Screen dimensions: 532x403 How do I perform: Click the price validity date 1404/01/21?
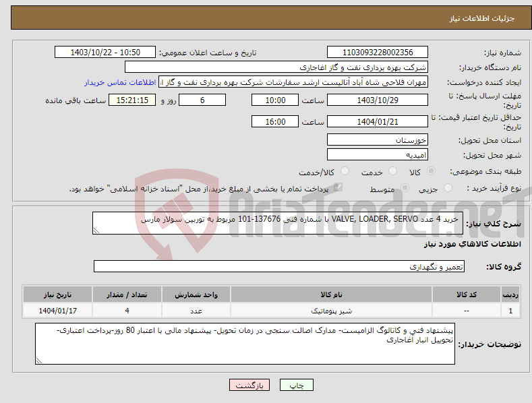pyautogui.click(x=378, y=121)
